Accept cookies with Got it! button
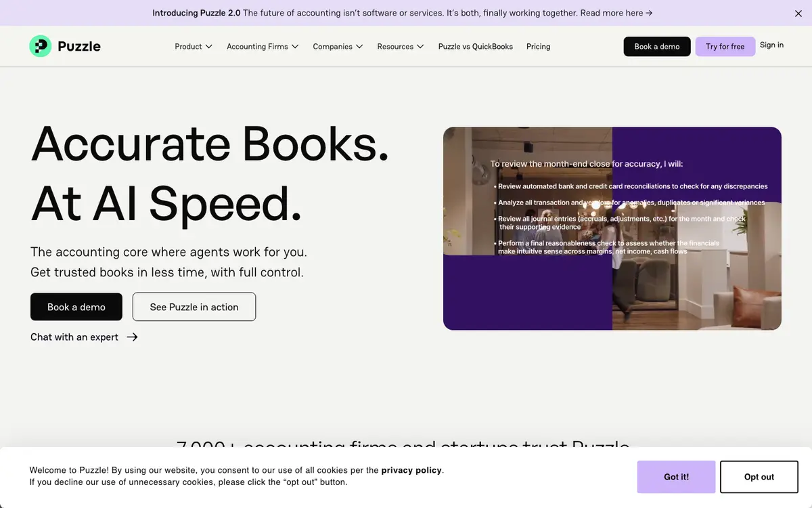Screen dimensions: 812x508 click(676, 477)
